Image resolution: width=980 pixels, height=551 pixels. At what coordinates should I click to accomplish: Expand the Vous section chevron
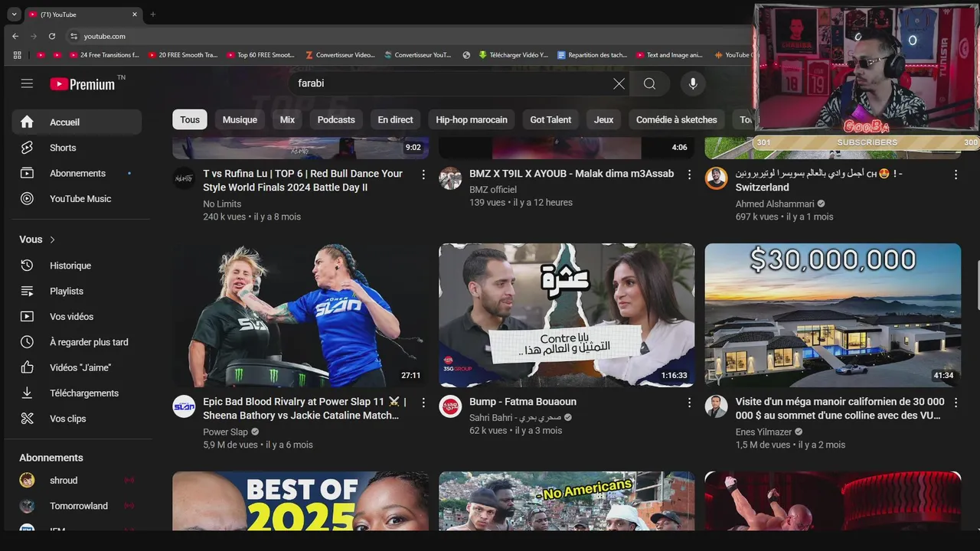pos(52,240)
